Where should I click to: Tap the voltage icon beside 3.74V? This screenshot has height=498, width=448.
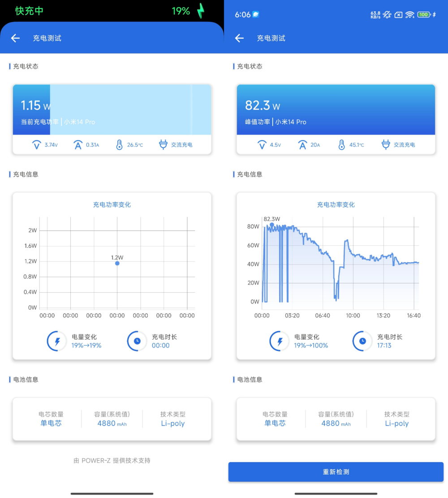pyautogui.click(x=37, y=145)
